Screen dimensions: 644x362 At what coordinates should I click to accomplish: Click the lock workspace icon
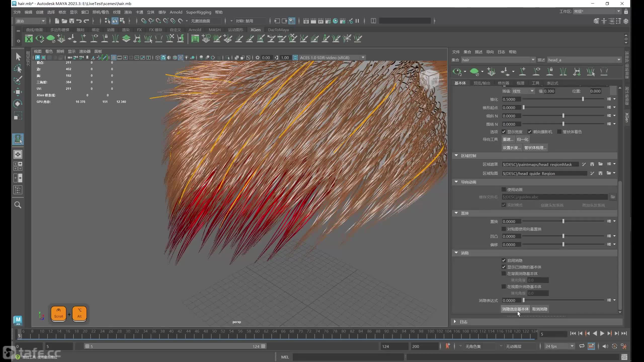[626, 12]
